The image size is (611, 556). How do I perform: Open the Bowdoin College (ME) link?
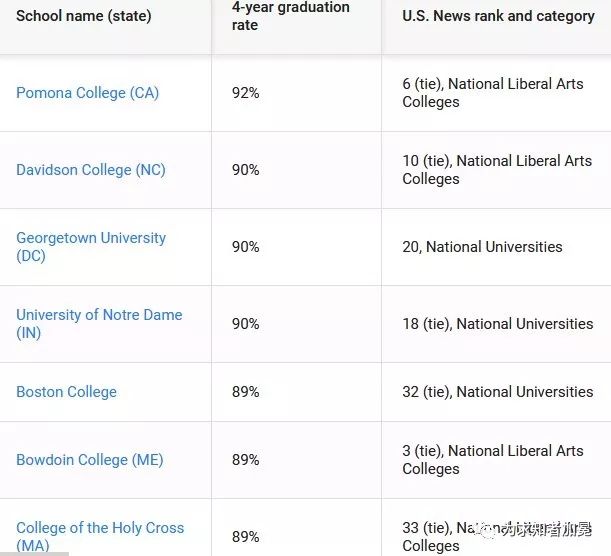90,460
